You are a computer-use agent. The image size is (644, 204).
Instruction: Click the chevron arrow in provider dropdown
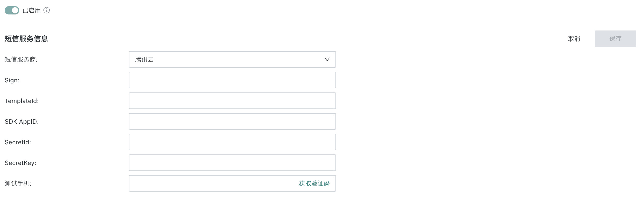click(327, 59)
